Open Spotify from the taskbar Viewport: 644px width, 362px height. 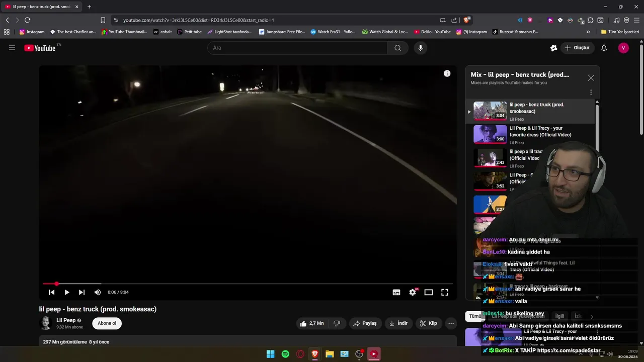click(x=285, y=354)
